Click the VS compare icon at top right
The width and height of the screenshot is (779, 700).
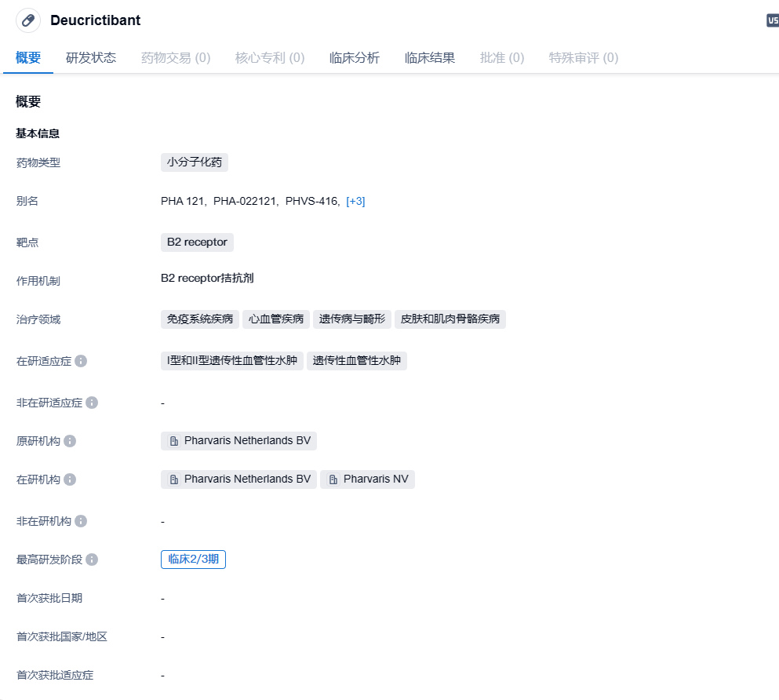(x=772, y=21)
